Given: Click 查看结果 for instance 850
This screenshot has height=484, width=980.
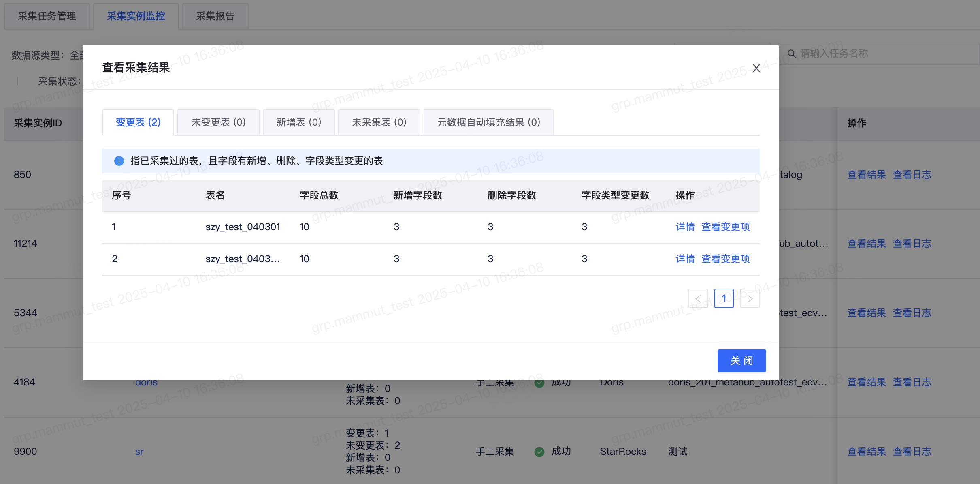Looking at the screenshot, I should 867,175.
